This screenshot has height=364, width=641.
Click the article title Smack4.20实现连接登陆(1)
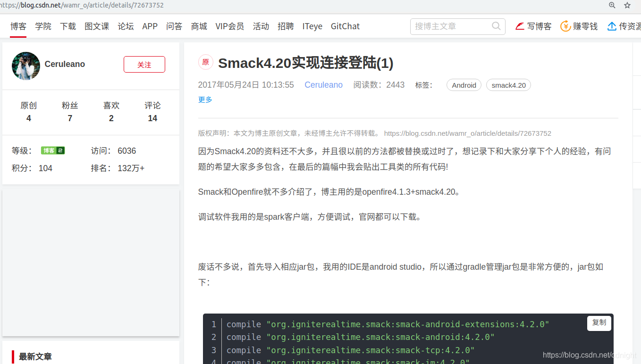[306, 63]
